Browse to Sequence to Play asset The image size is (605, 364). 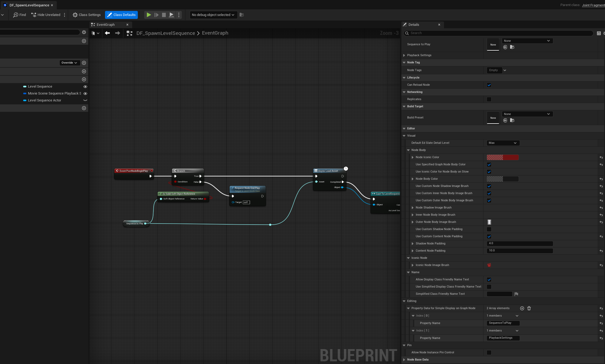point(512,47)
